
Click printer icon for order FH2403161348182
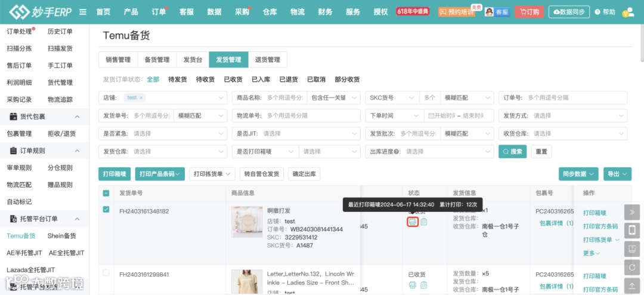coord(413,222)
